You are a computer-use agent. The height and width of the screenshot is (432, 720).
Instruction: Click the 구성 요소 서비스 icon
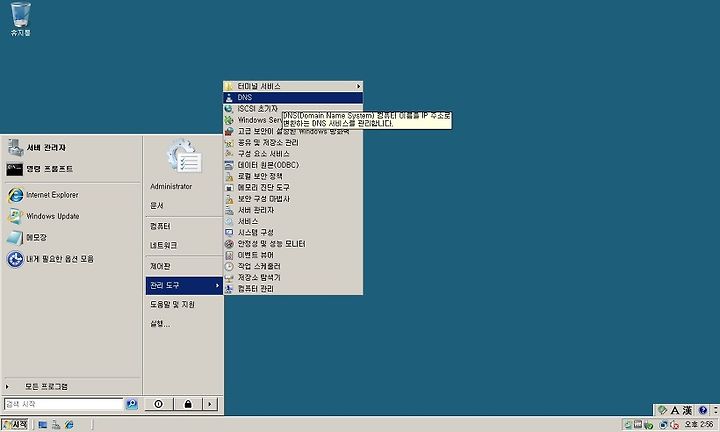click(229, 154)
